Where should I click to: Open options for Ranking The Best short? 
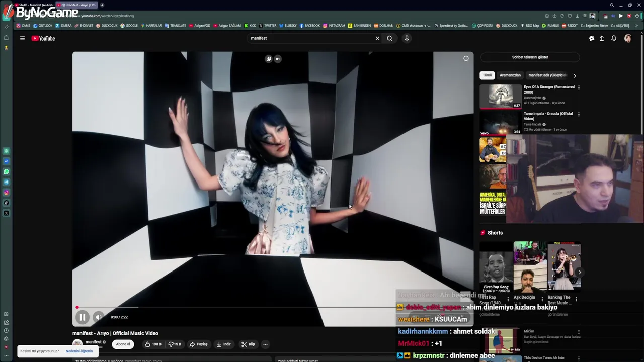pyautogui.click(x=576, y=299)
